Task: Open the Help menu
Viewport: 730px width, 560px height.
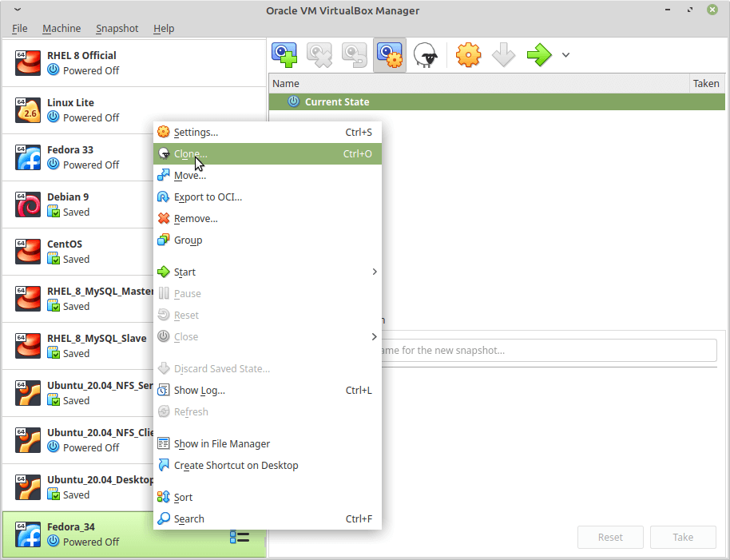Action: pos(164,29)
